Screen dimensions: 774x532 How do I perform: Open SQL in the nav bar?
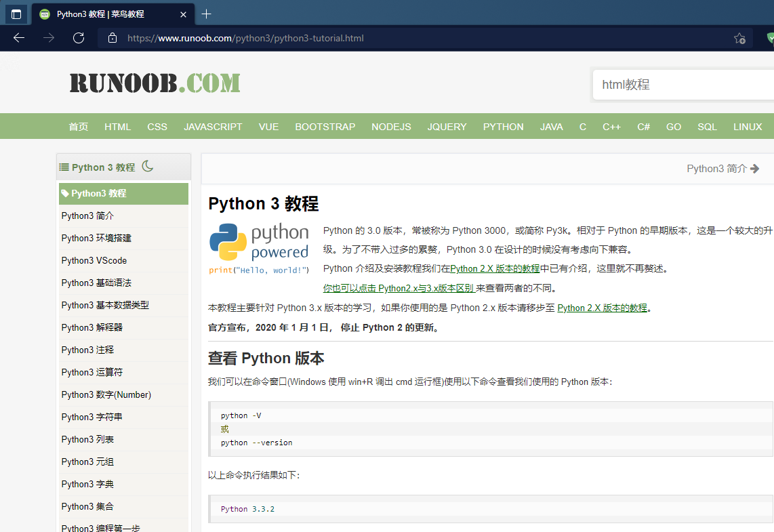pyautogui.click(x=707, y=127)
